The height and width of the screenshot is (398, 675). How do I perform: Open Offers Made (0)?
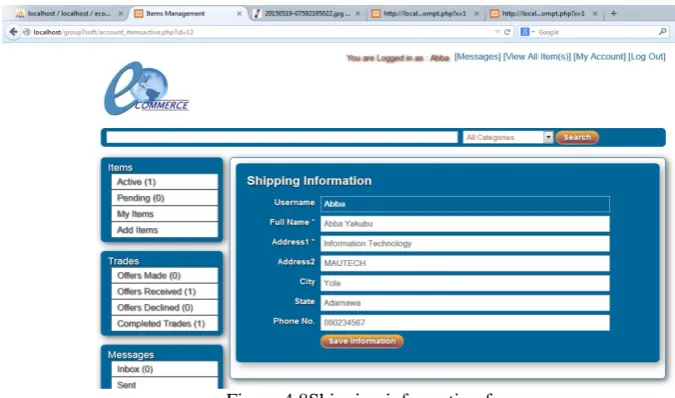coord(164,275)
